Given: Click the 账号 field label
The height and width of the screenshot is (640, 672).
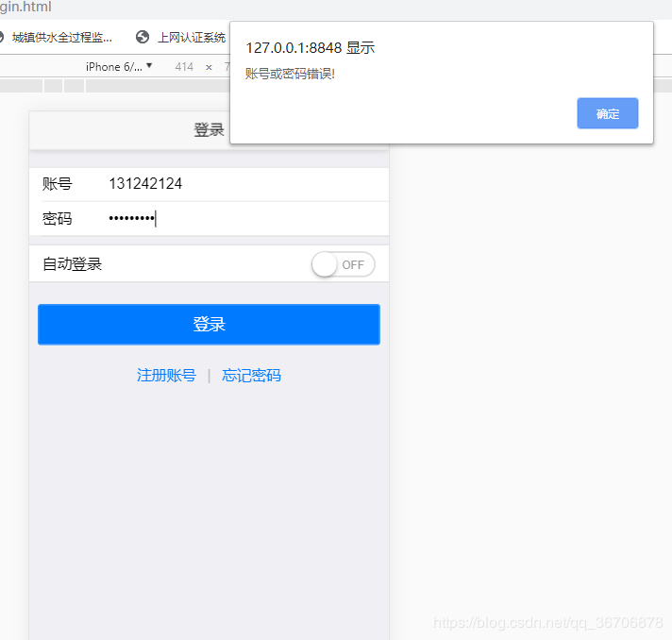Looking at the screenshot, I should (x=57, y=184).
